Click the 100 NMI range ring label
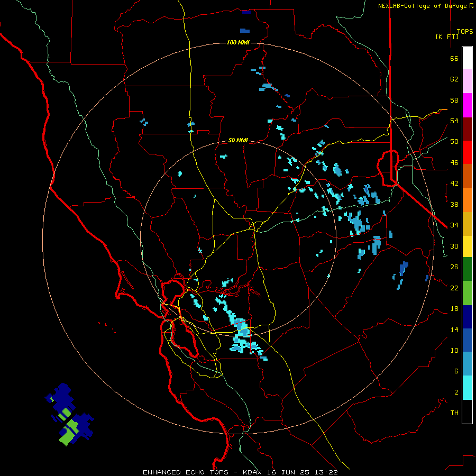 tap(238, 42)
